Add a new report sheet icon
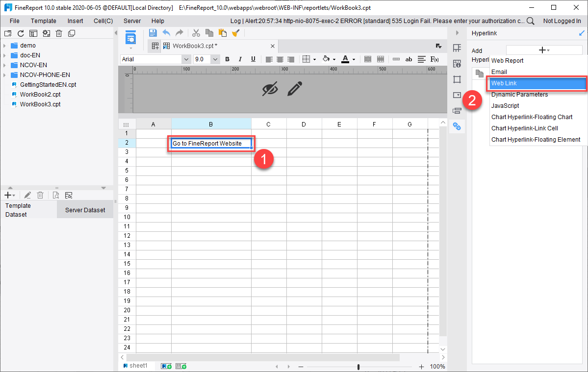The height and width of the screenshot is (372, 588). pos(166,366)
